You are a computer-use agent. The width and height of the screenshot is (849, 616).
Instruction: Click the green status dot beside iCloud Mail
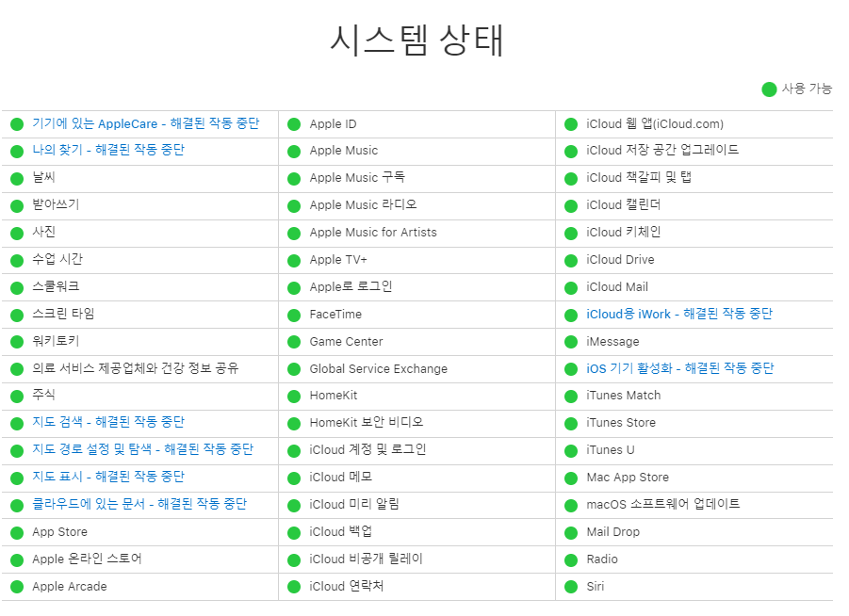click(571, 288)
